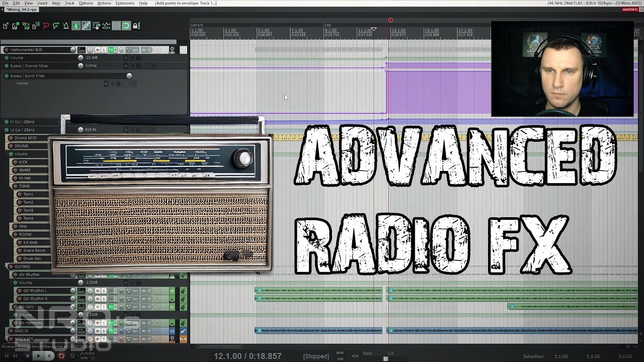This screenshot has height=362, width=644.
Task: Click the 13.1.00 ruler position
Action: [398, 30]
